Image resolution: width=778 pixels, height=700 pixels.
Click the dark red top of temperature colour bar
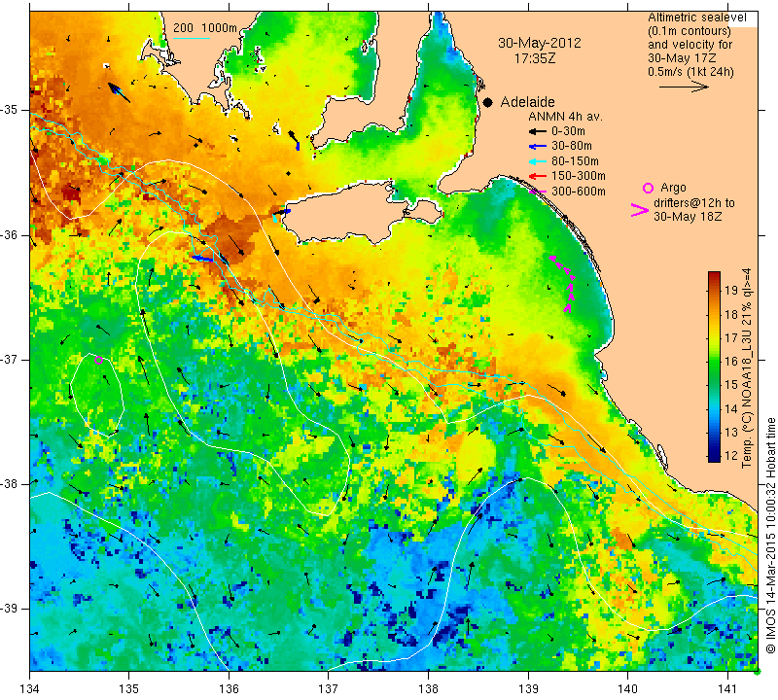[714, 275]
